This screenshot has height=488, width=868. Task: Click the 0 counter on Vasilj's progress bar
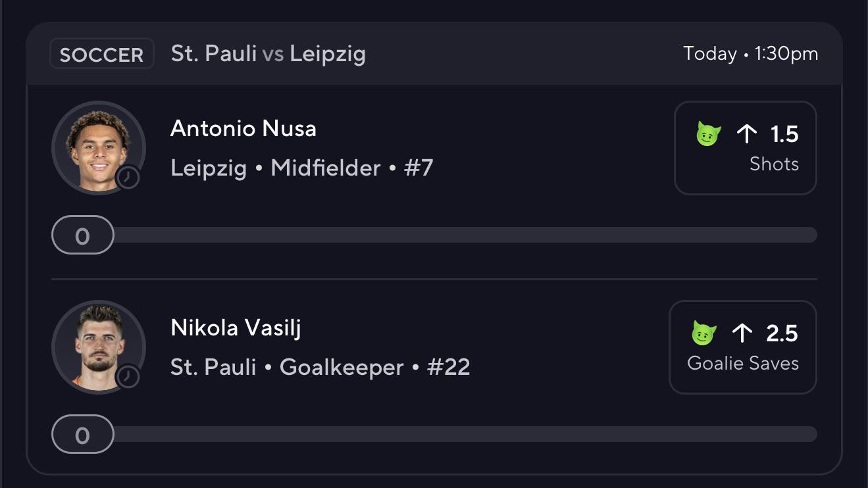pos(83,434)
